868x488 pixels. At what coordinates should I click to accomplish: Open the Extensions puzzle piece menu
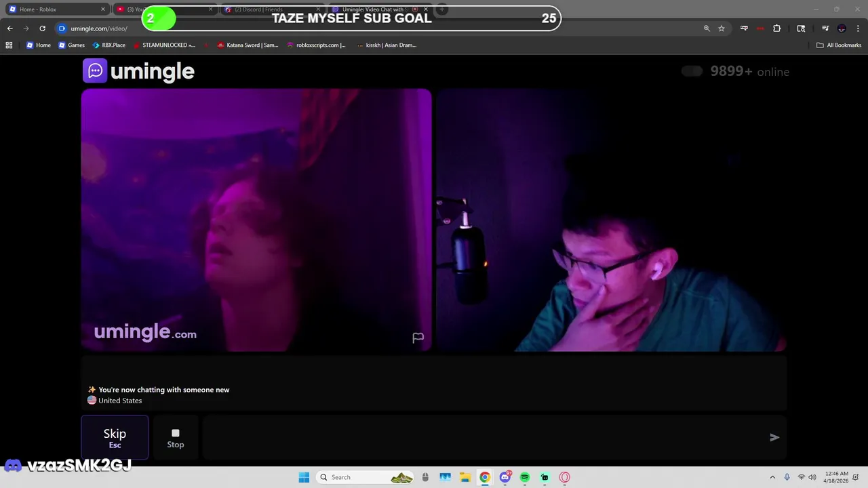pos(777,28)
